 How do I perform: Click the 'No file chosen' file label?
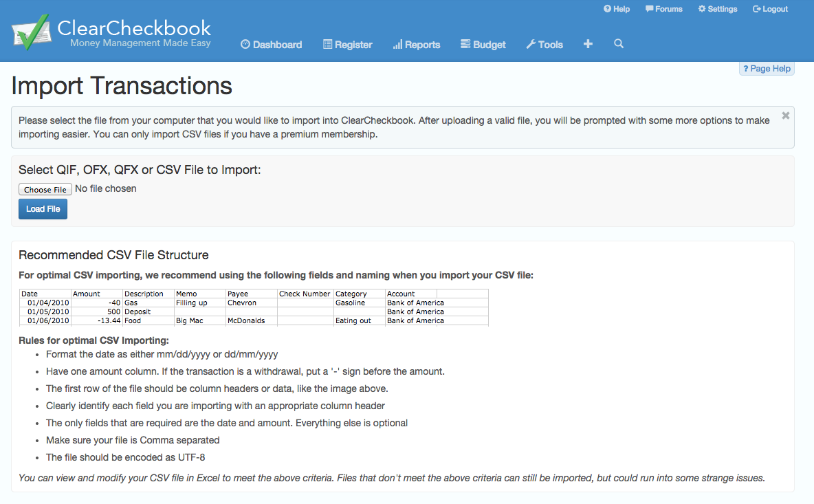106,188
